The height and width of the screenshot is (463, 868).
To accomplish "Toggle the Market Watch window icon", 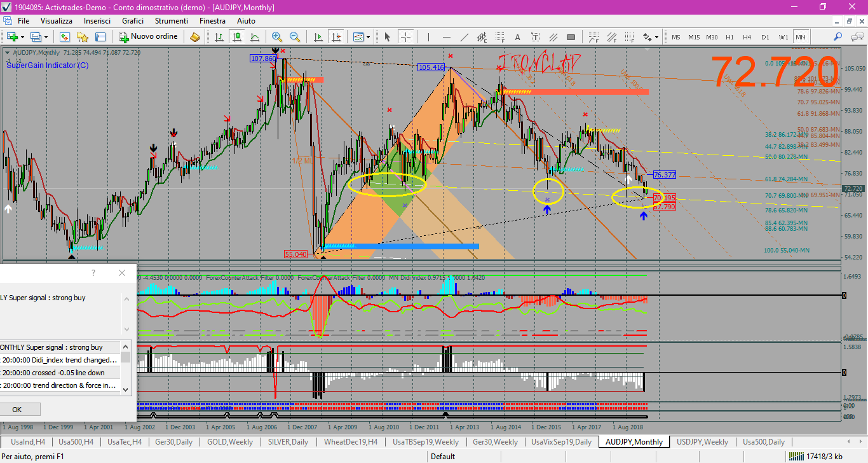I will pyautogui.click(x=65, y=37).
